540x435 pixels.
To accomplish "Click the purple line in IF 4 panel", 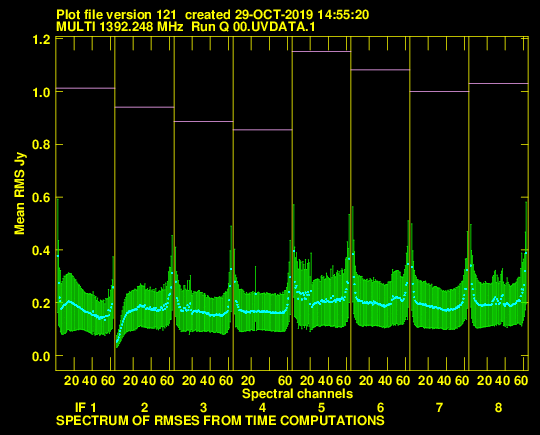I will coord(262,130).
